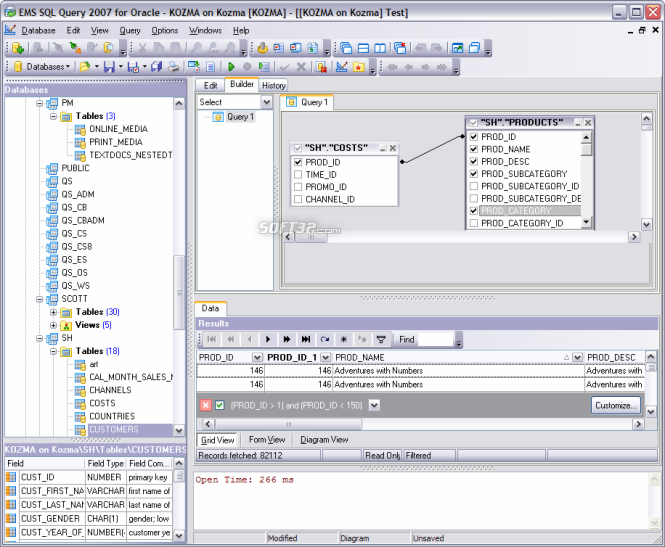Collapse the PM schema node
This screenshot has height=547, width=665.
[x=39, y=103]
